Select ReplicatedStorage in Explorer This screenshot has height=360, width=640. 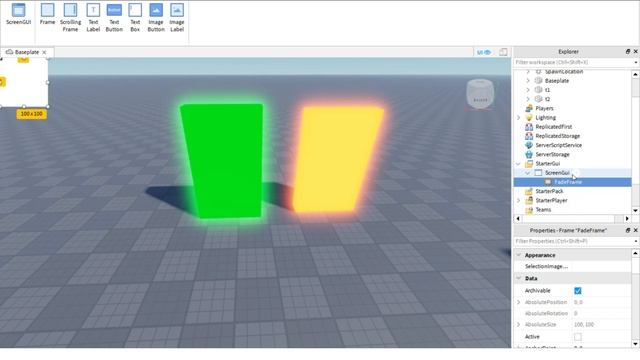pyautogui.click(x=557, y=136)
